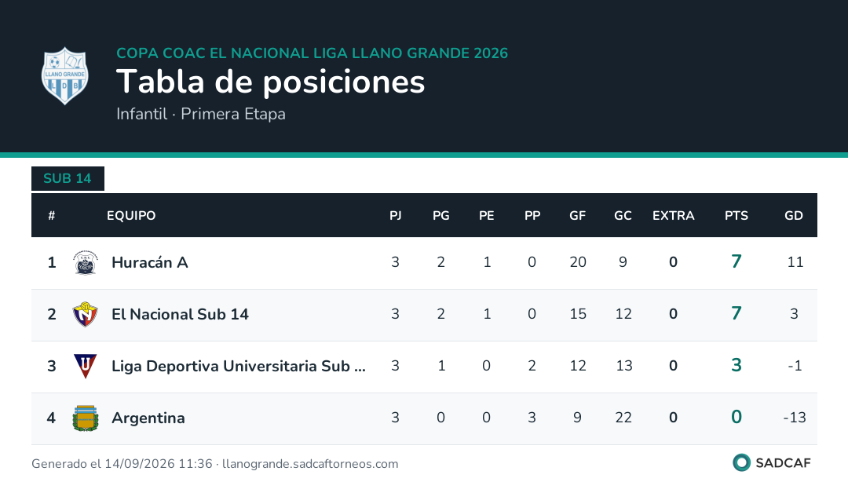Click Huracán A's points value 7
Image resolution: width=848 pixels, height=504 pixels.
[x=736, y=261]
